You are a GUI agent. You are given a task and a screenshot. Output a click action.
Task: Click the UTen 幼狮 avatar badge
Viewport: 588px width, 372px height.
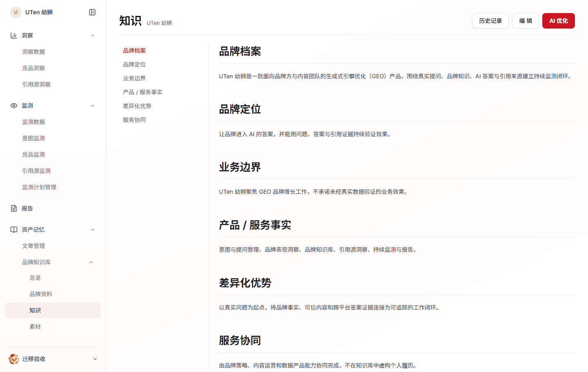coord(16,12)
